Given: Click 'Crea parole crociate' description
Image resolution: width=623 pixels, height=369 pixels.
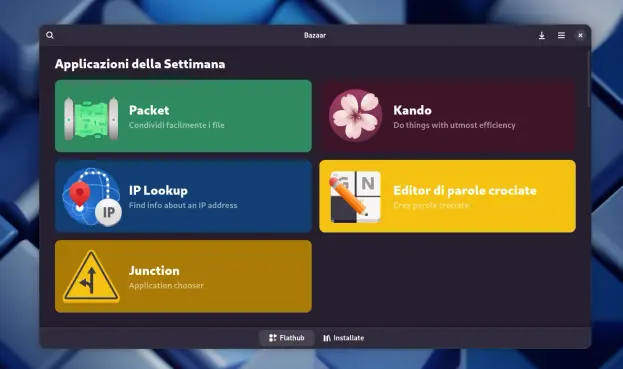Looking at the screenshot, I should click(x=431, y=205).
